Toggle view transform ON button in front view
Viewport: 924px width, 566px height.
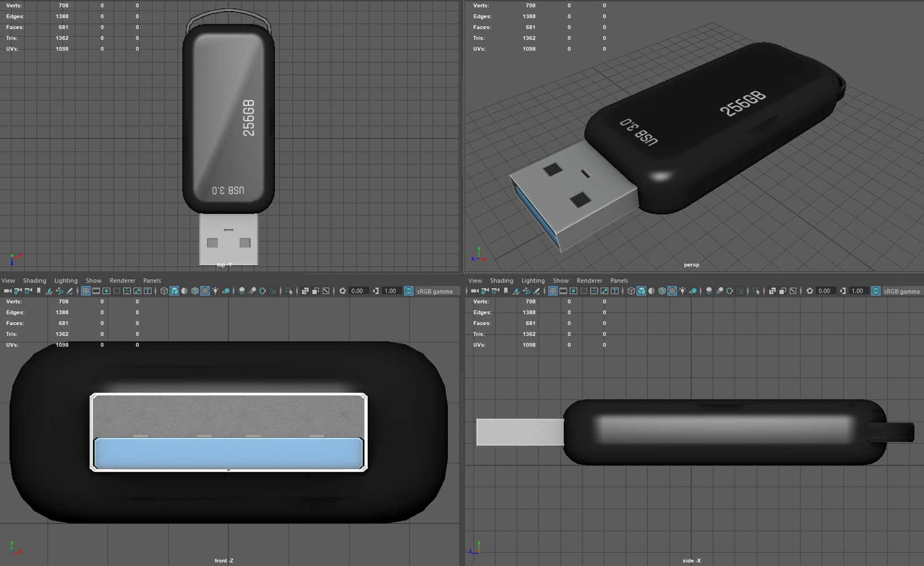click(x=409, y=291)
